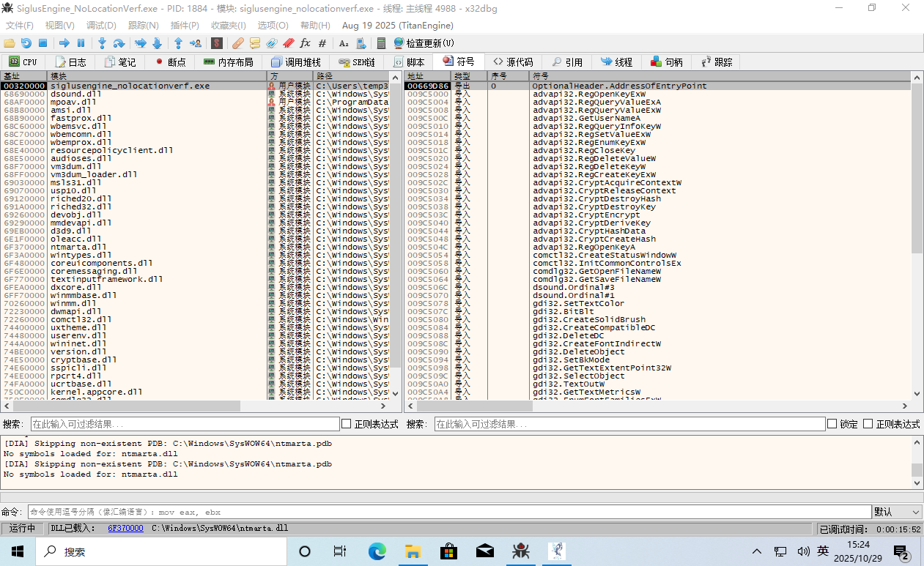This screenshot has width=924, height=566.
Task: Open the calculator toolbar icon
Action: [381, 43]
